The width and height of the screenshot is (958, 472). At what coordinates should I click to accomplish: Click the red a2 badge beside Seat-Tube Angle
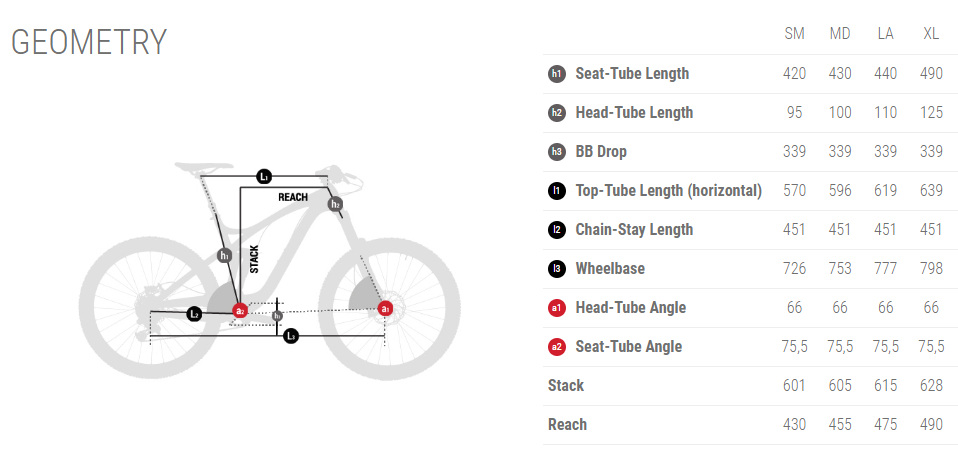pyautogui.click(x=557, y=347)
